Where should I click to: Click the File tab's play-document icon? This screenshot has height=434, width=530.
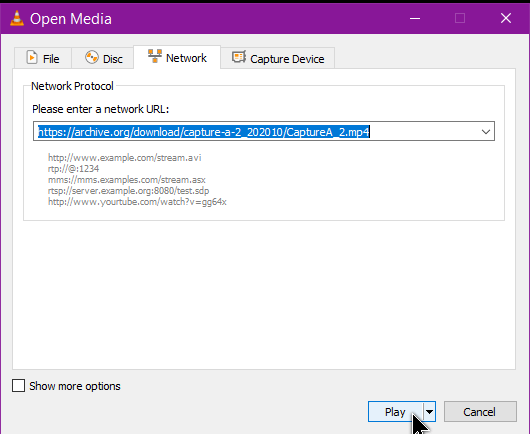(32, 57)
